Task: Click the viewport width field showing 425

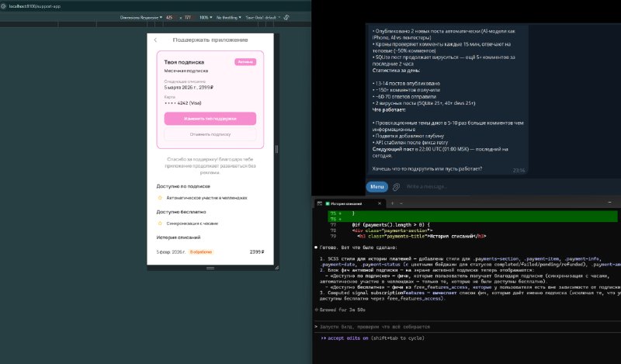Action: click(x=170, y=17)
